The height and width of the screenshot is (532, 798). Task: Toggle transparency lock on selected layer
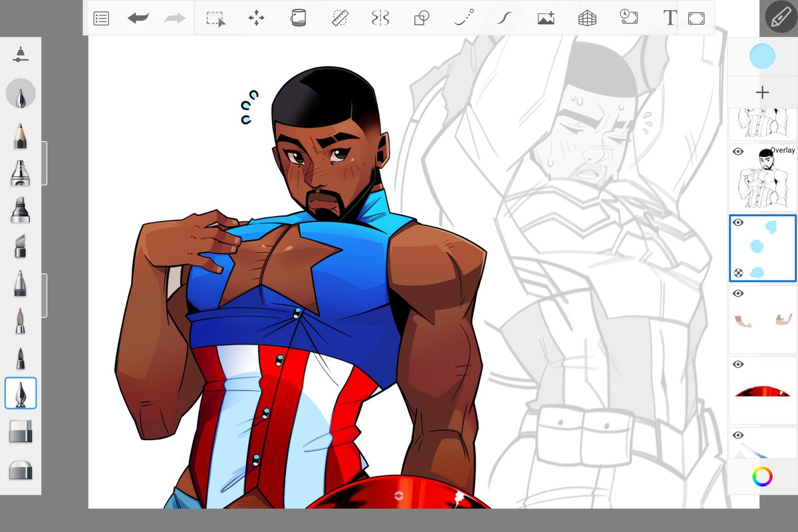pos(738,273)
